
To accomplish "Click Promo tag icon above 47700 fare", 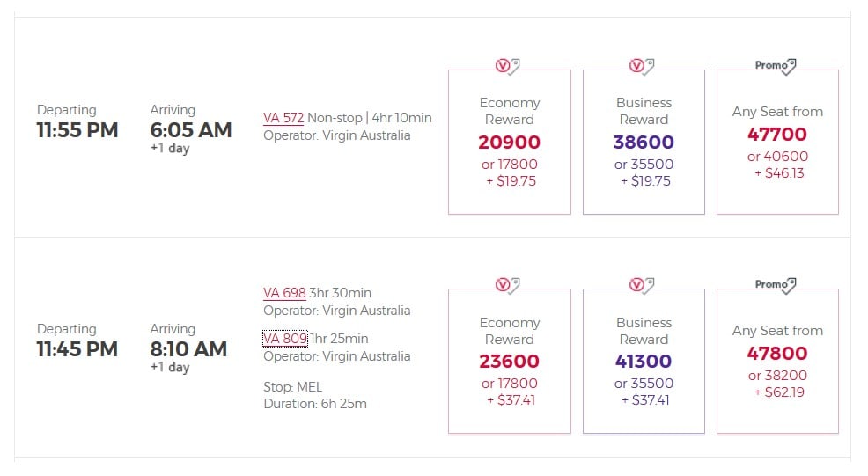I will 776,66.
